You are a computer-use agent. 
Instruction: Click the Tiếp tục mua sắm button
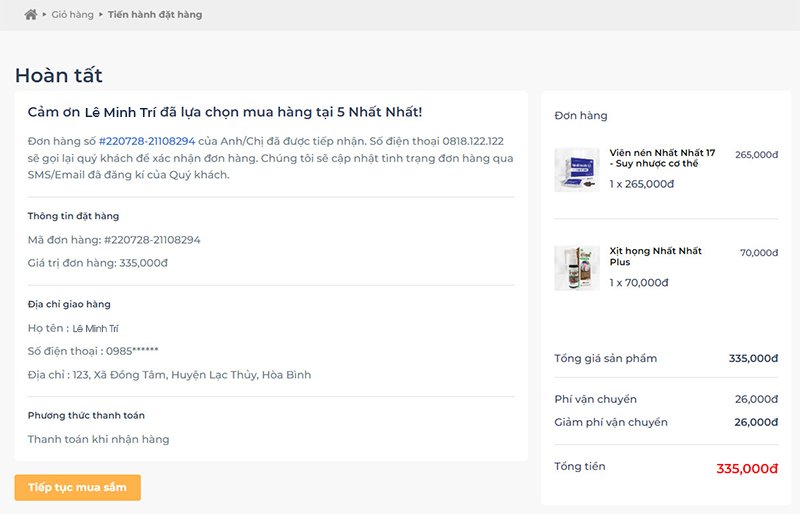coord(78,487)
